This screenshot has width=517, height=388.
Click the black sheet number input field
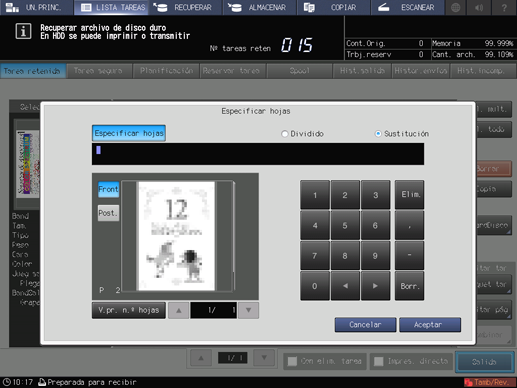click(x=258, y=154)
